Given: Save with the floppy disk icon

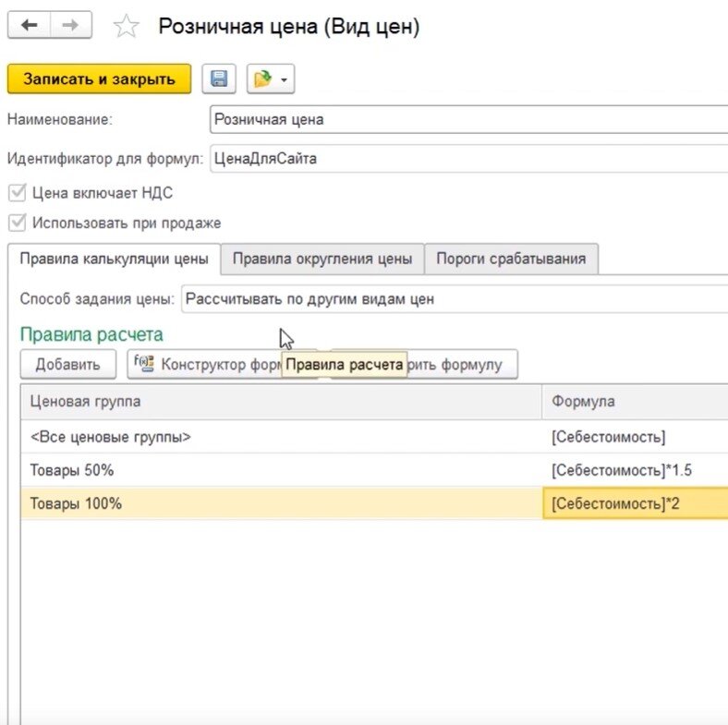Looking at the screenshot, I should [219, 79].
